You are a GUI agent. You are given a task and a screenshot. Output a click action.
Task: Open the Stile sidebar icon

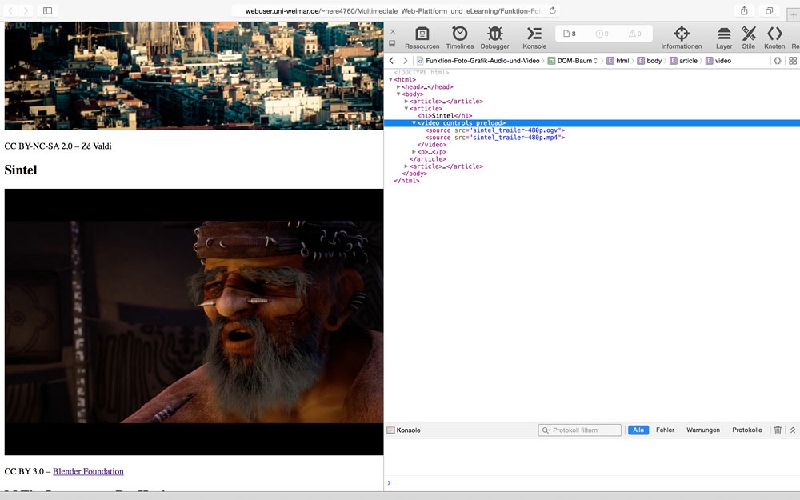pyautogui.click(x=748, y=38)
